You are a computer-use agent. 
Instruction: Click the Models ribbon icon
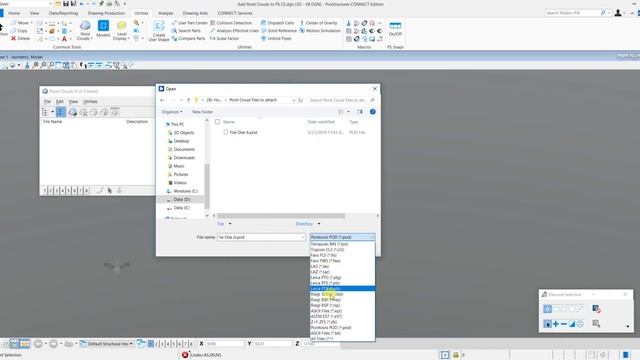tap(103, 29)
